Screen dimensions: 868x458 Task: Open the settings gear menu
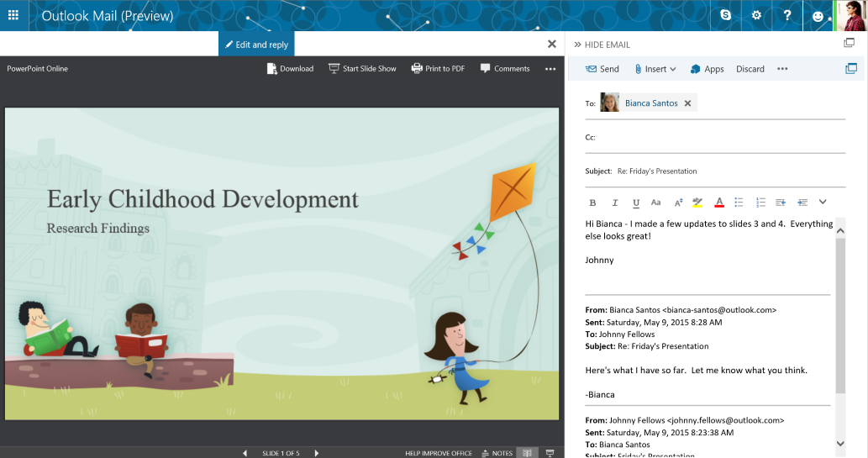756,15
